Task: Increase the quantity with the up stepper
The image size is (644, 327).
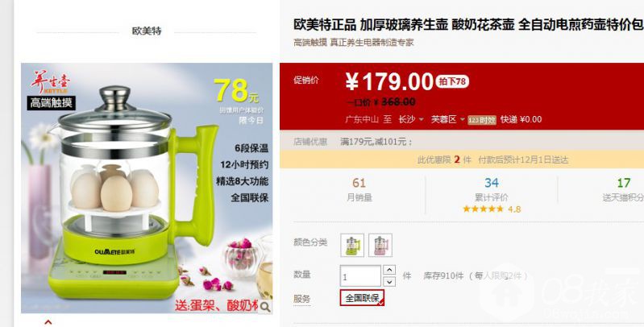Action: (x=389, y=270)
